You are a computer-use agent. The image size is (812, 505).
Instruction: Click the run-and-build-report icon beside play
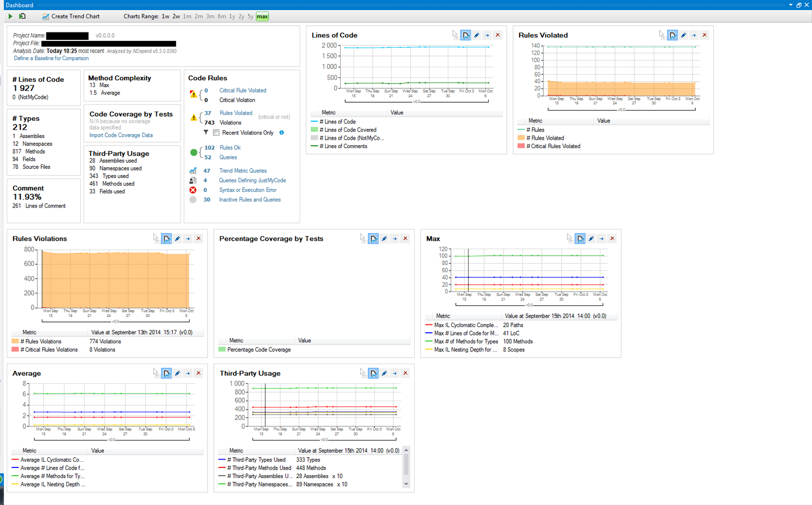[22, 16]
